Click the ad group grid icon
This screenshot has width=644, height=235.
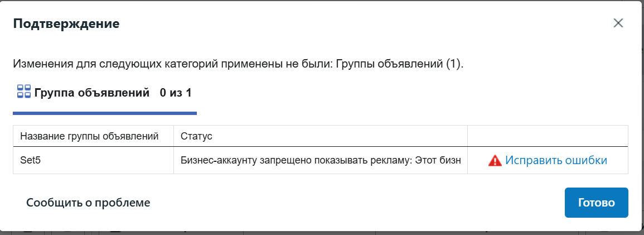click(x=23, y=92)
